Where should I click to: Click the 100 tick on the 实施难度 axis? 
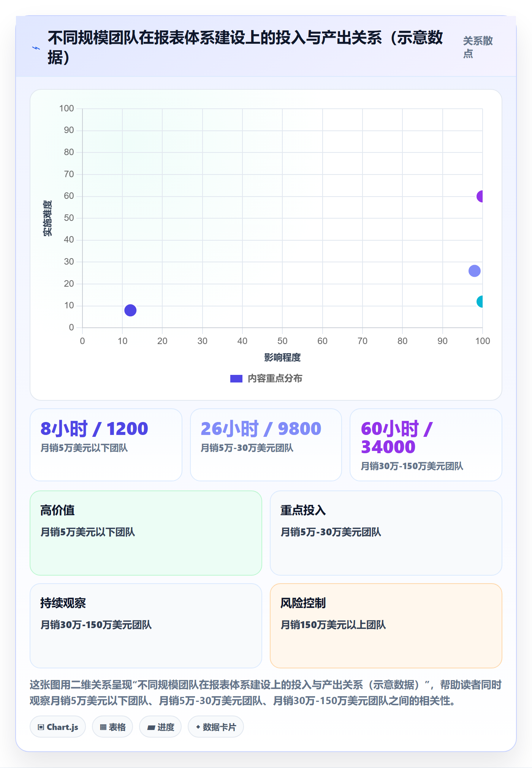click(x=66, y=108)
